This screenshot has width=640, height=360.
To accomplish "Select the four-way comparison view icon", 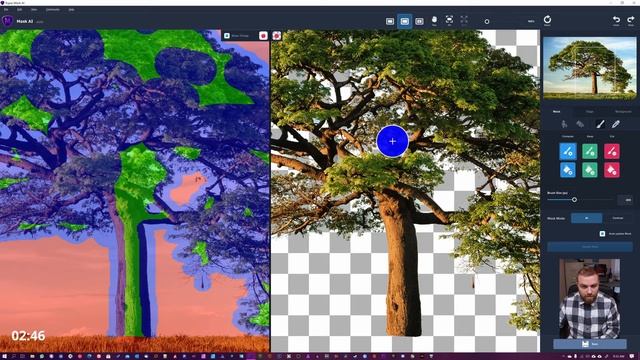I will 419,21.
